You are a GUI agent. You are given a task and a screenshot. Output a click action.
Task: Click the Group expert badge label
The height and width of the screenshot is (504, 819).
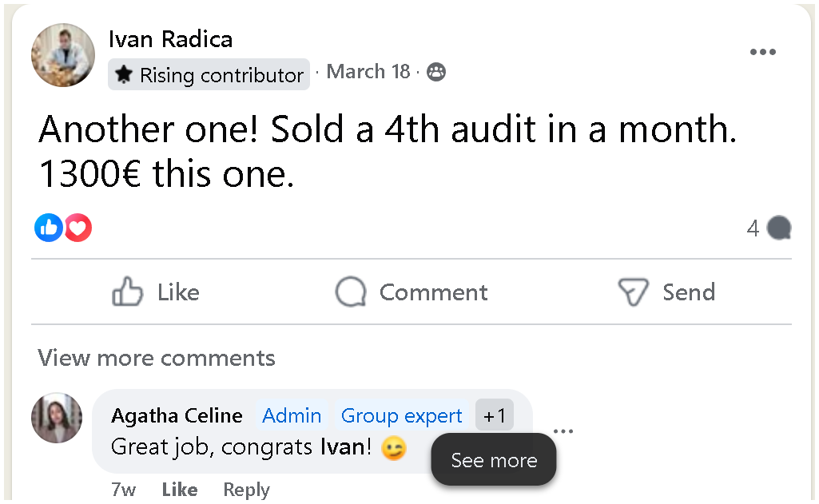pyautogui.click(x=402, y=415)
